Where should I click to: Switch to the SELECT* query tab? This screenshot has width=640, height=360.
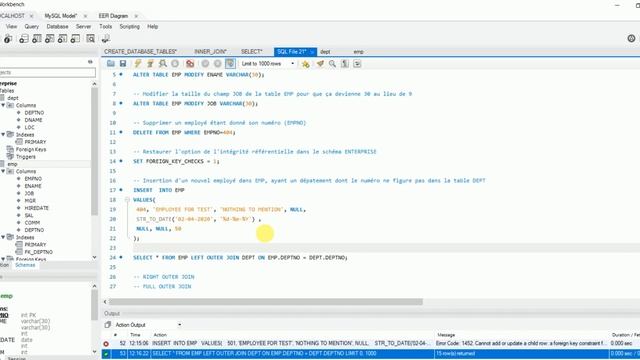coord(251,52)
